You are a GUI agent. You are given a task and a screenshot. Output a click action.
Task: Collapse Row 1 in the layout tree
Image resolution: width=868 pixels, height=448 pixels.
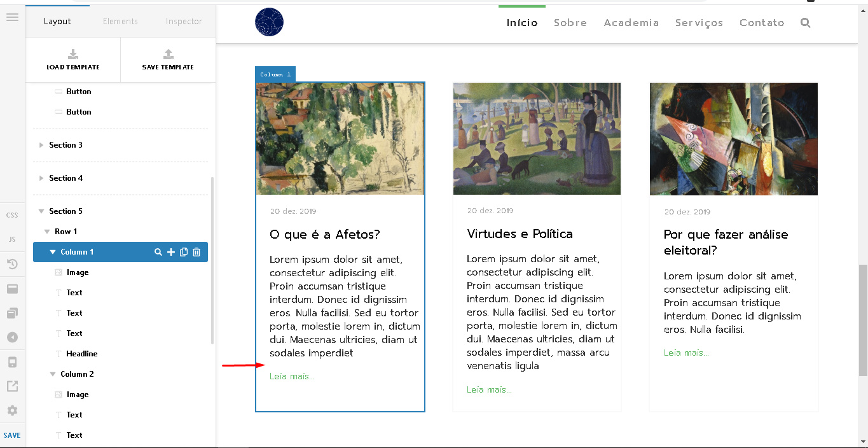click(x=47, y=232)
